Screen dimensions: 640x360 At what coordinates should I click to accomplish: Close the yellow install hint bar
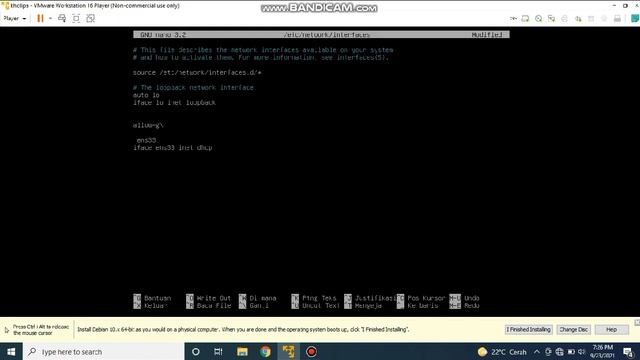637,322
